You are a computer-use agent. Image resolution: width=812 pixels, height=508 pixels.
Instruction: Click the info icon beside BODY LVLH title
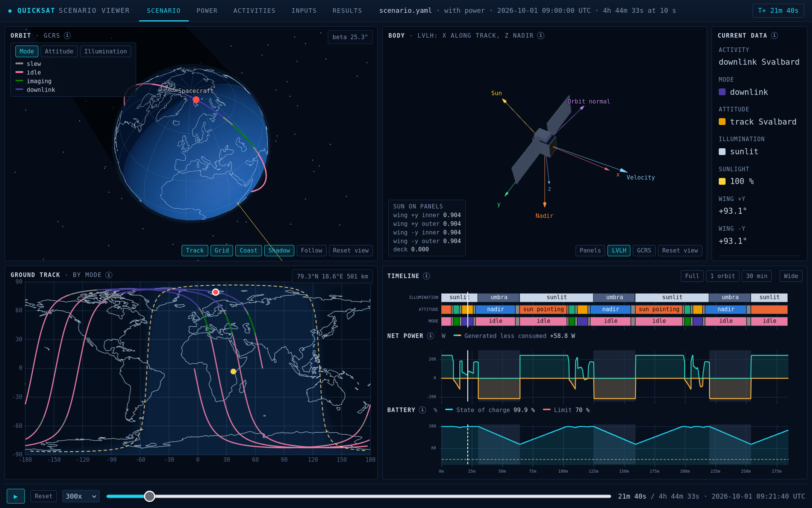(x=541, y=35)
